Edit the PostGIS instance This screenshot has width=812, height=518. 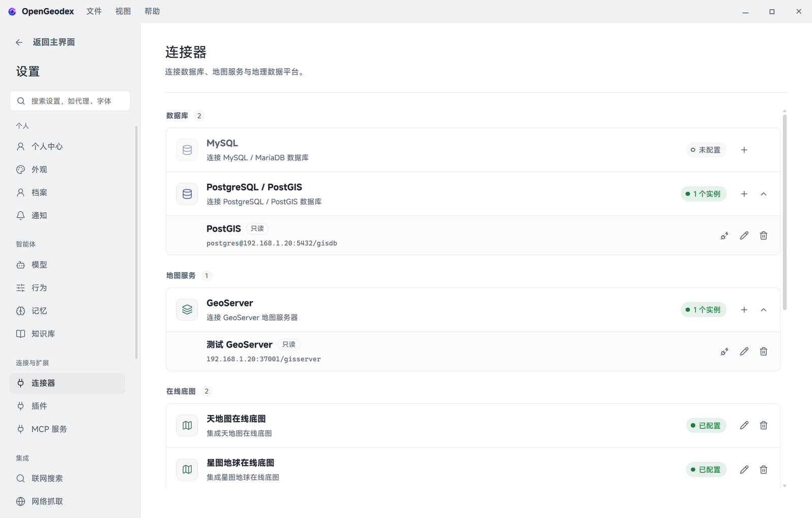(744, 235)
